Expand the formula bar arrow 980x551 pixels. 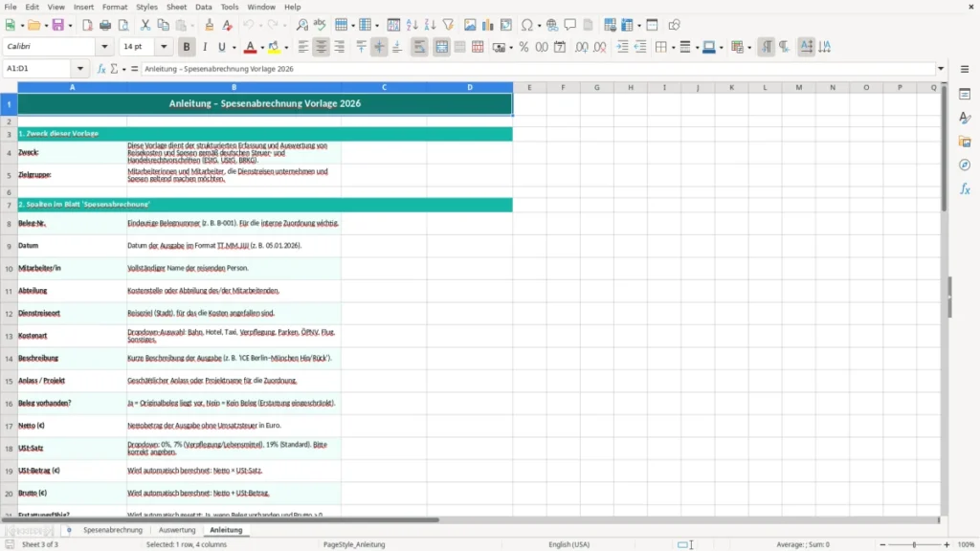pyautogui.click(x=941, y=69)
